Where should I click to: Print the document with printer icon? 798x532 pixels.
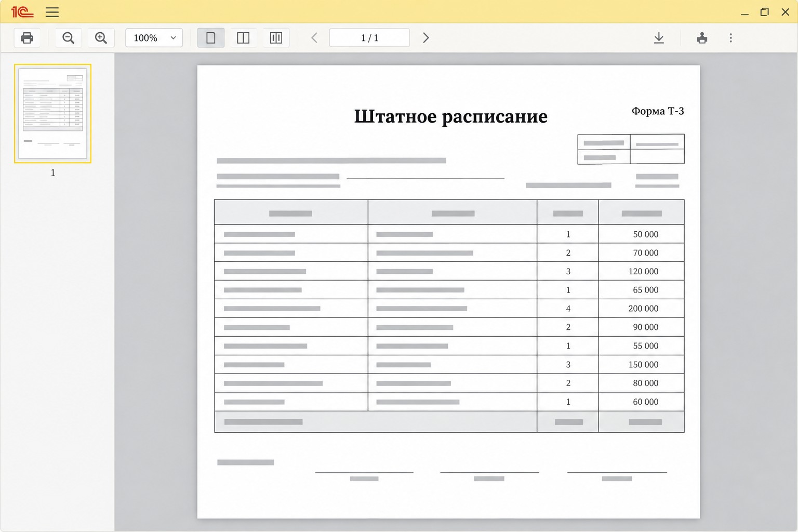(27, 38)
